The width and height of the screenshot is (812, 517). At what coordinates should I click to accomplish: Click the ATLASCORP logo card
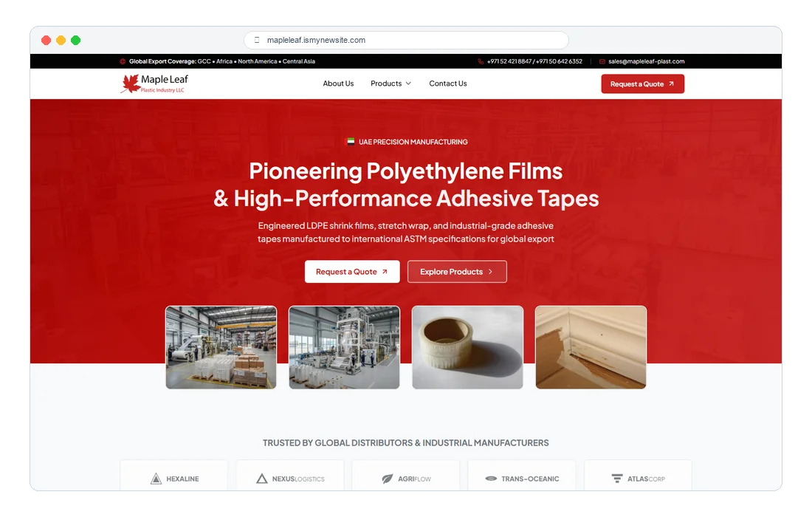pos(638,476)
